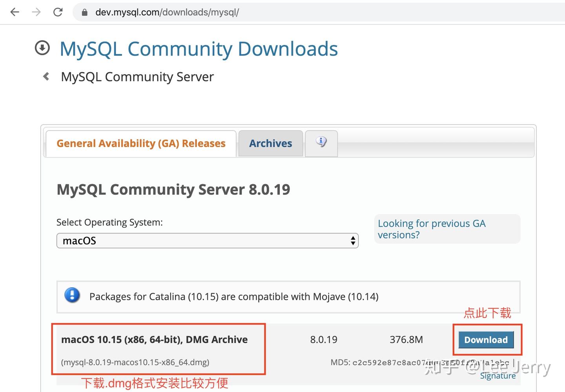The width and height of the screenshot is (565, 392).
Task: Click the back chevron next to MySQL Community Server
Action: click(46, 76)
